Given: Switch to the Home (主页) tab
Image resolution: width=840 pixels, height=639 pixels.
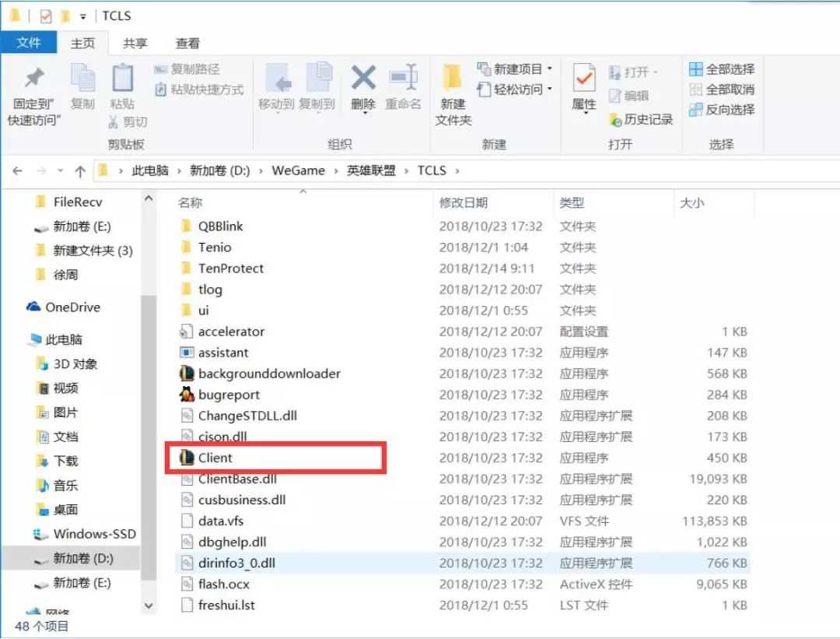Looking at the screenshot, I should click(x=83, y=43).
